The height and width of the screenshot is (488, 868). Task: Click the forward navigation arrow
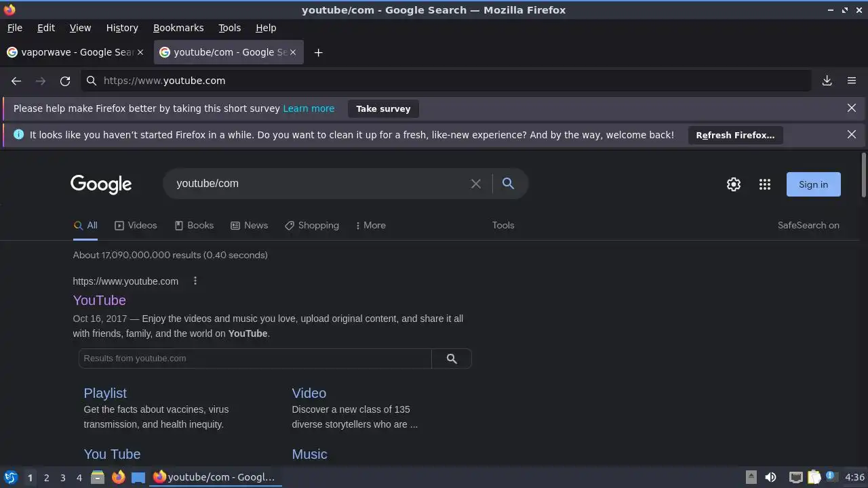41,81
